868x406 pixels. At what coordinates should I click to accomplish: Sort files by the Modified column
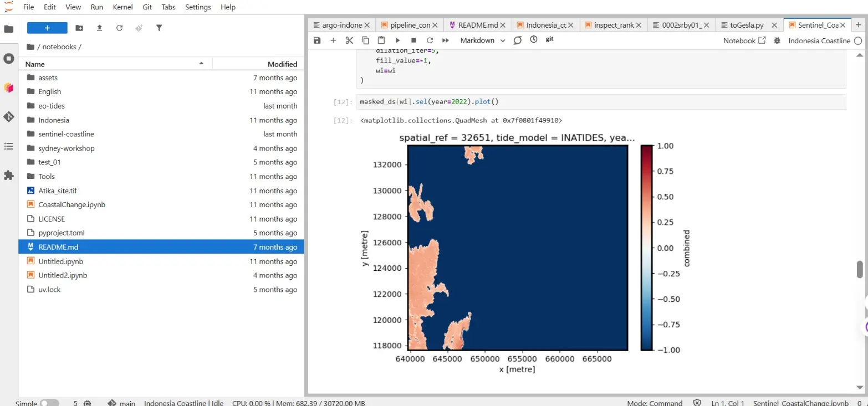point(258,64)
